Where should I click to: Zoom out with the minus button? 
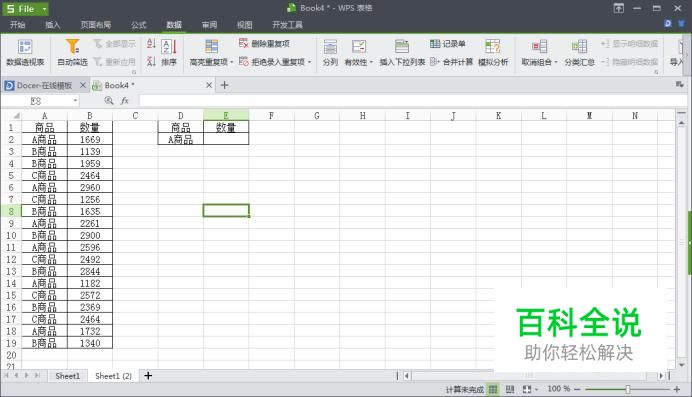(x=577, y=389)
